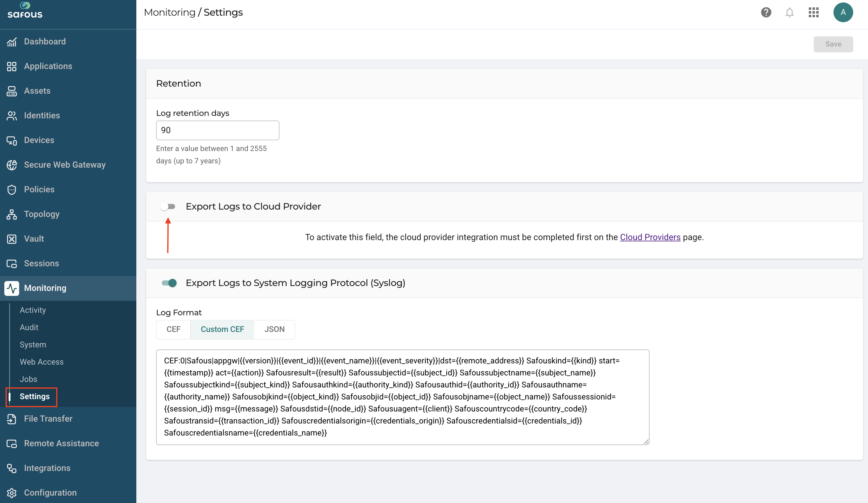Go to Identities page label
Viewport: 868px width, 503px height.
click(42, 116)
